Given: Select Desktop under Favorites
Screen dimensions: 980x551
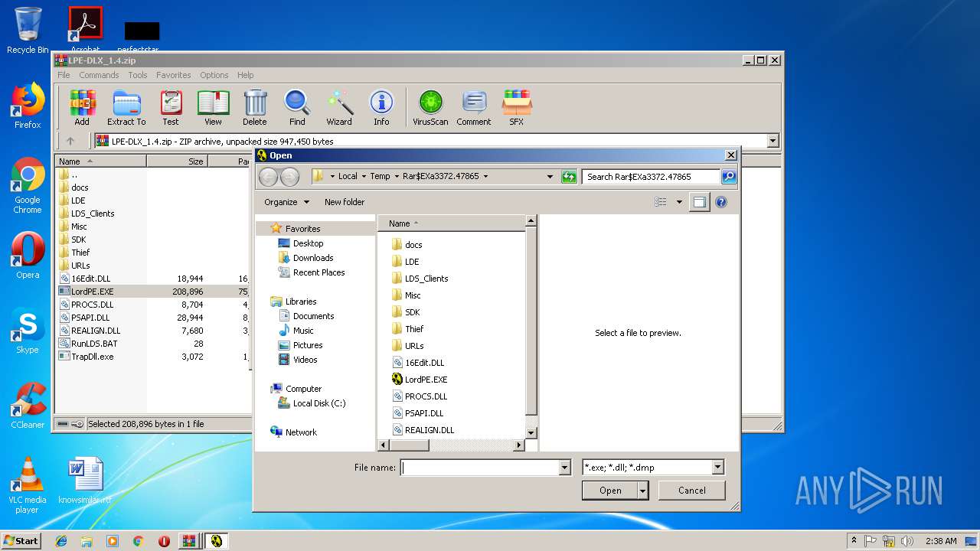Looking at the screenshot, I should (309, 243).
